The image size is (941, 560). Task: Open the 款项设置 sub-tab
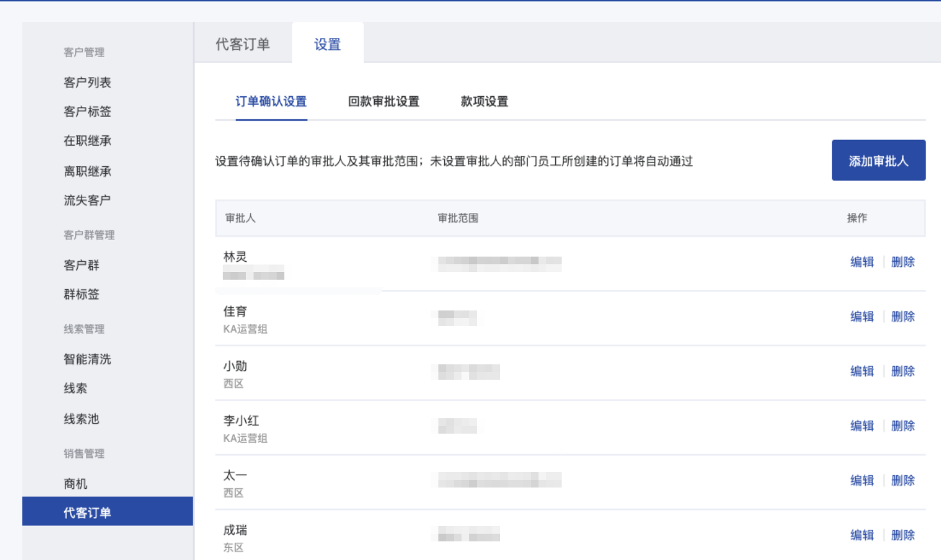pyautogui.click(x=485, y=101)
